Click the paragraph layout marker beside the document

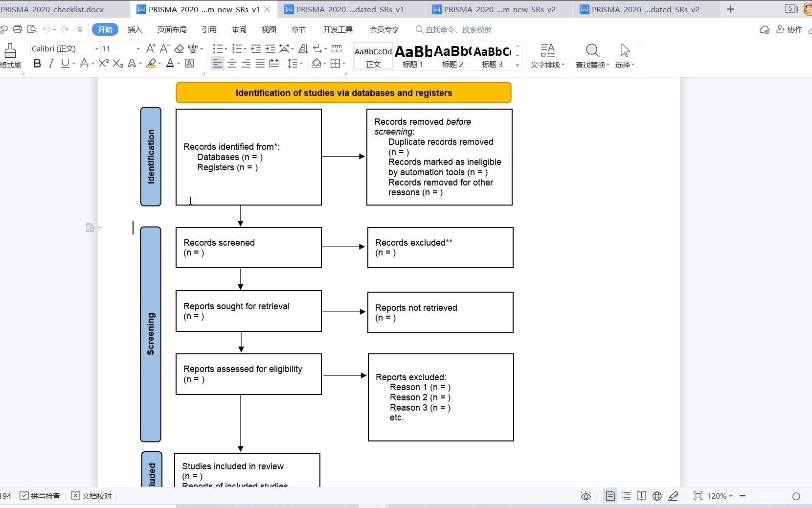click(90, 228)
